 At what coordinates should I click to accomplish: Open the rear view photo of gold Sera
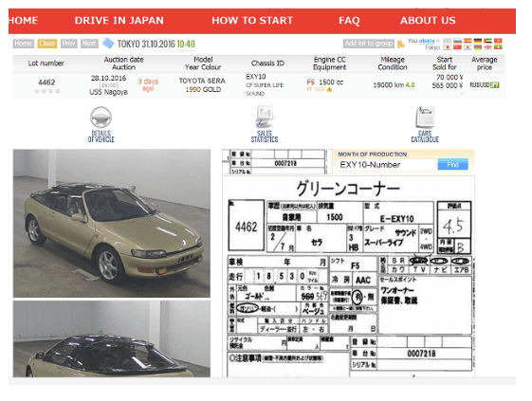112,338
